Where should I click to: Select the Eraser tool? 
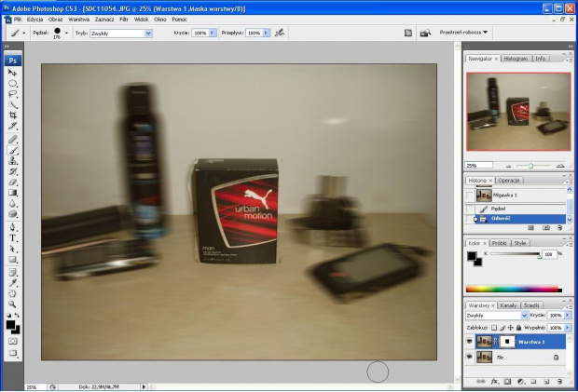pos(12,182)
